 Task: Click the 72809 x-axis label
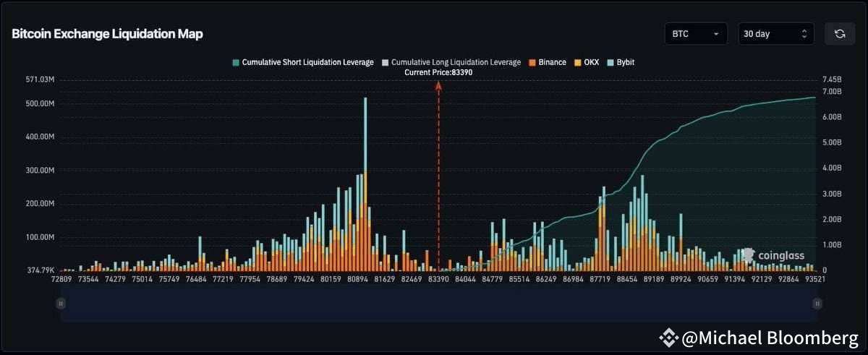[61, 278]
